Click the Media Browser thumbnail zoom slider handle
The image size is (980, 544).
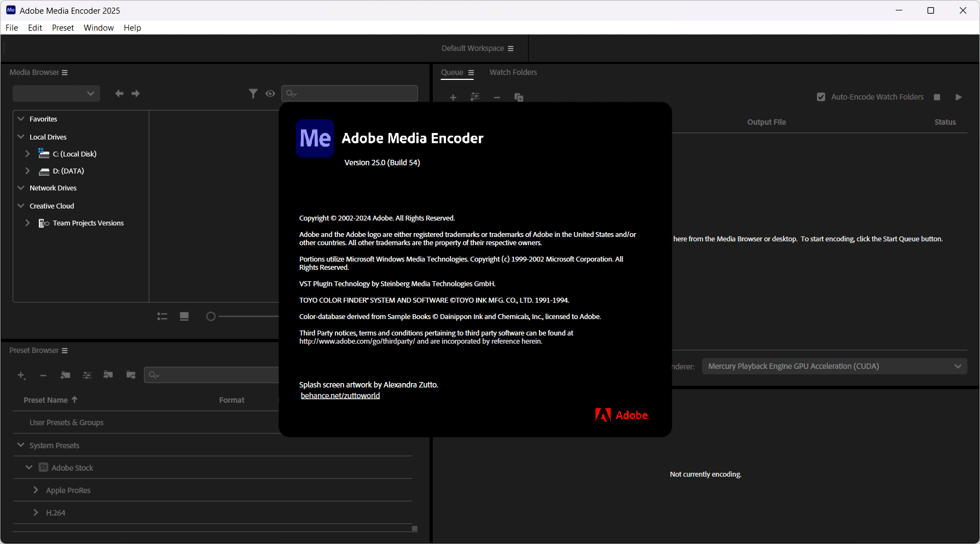tap(211, 316)
